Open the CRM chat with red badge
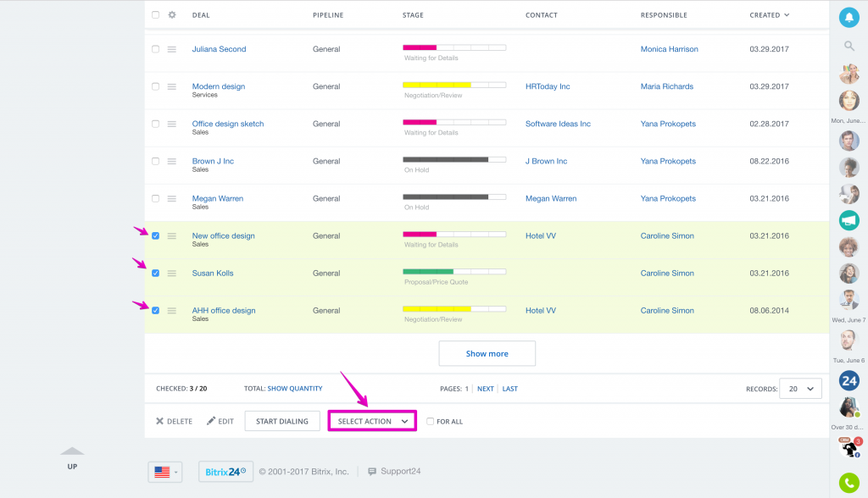 point(849,447)
